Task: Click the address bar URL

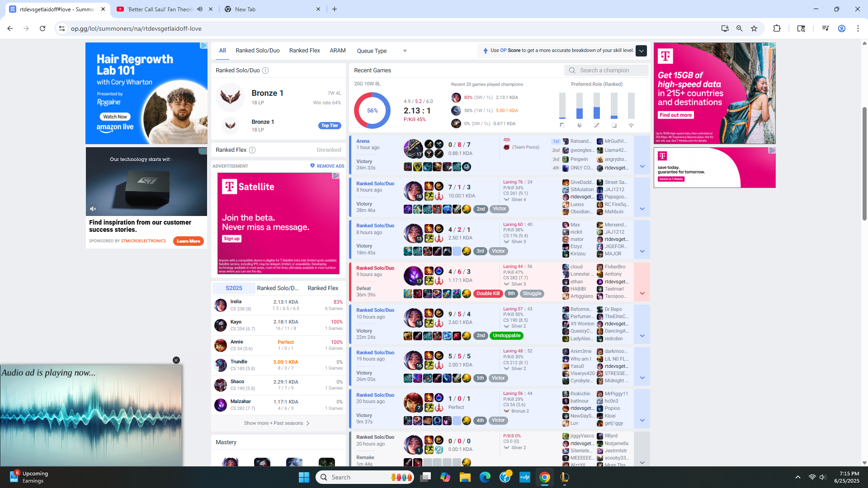Action: 136,28
